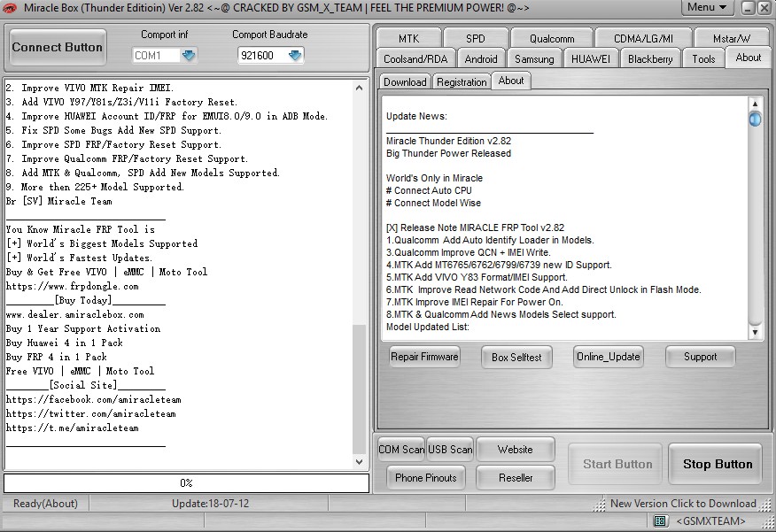Click the Miracle Box app logo icon
The width and height of the screenshot is (776, 532).
click(x=9, y=8)
